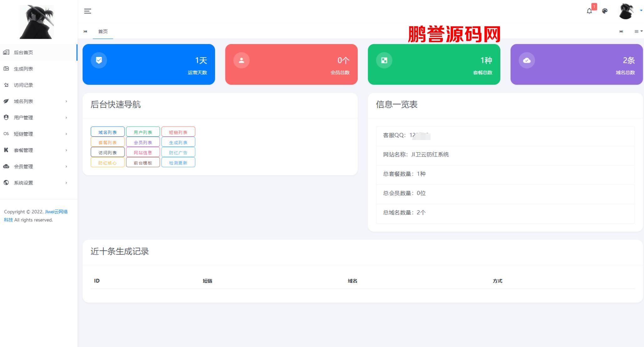Click the tab scroll-right icon
Viewport: 644px width, 347px height.
coord(621,31)
